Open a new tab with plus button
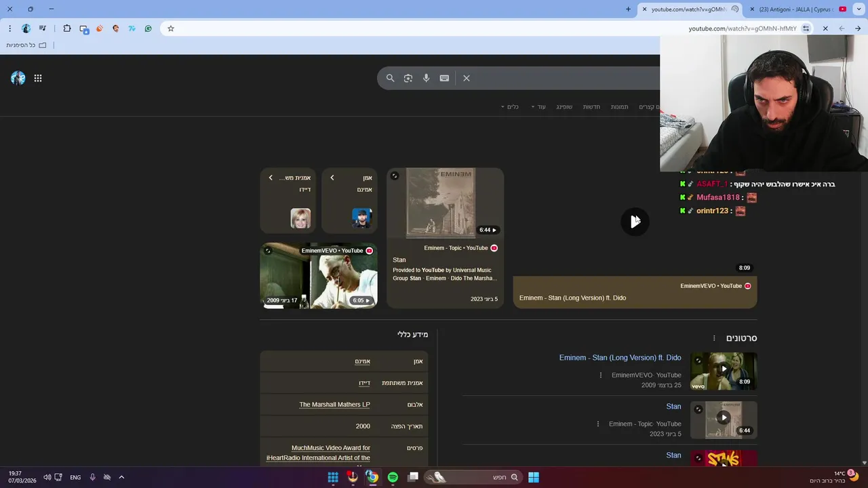The image size is (868, 488). pyautogui.click(x=628, y=9)
